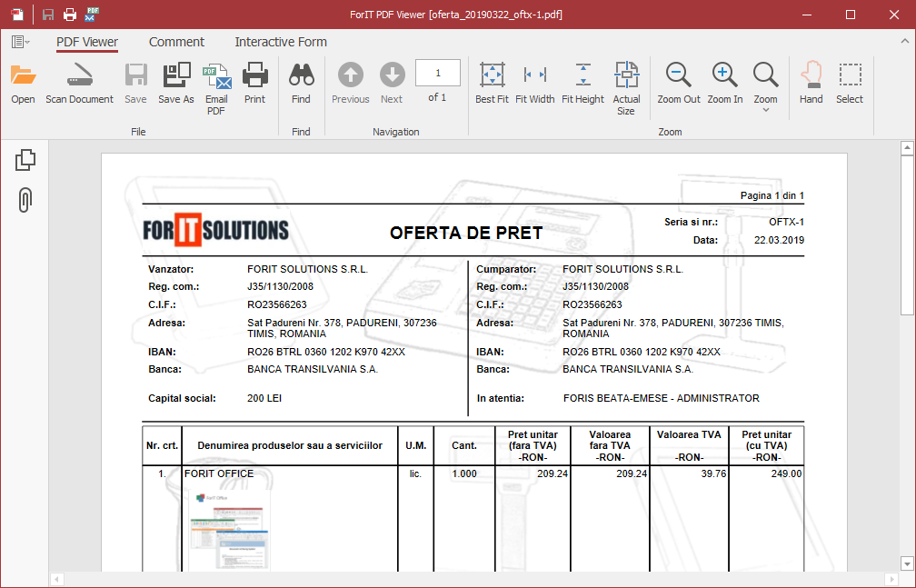The width and height of the screenshot is (916, 588).
Task: Click horizontal scrollbar right arrow
Action: (891, 579)
